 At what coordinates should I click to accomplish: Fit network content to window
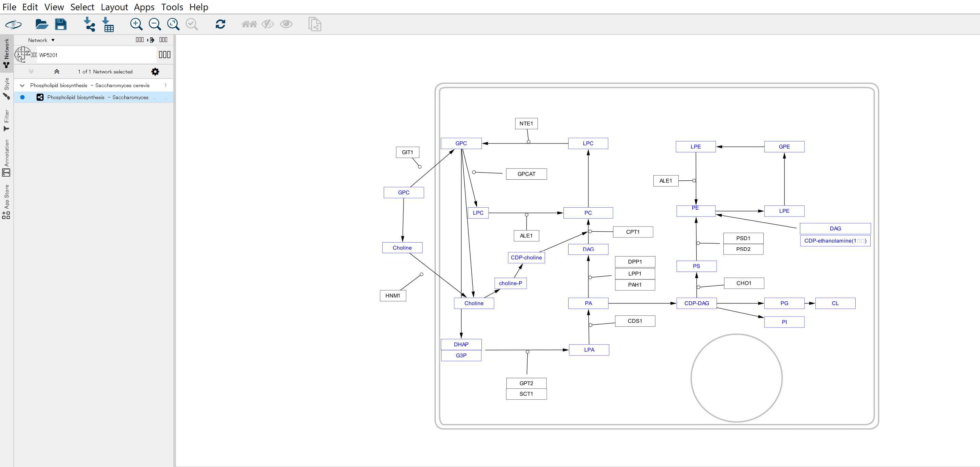coord(174,24)
